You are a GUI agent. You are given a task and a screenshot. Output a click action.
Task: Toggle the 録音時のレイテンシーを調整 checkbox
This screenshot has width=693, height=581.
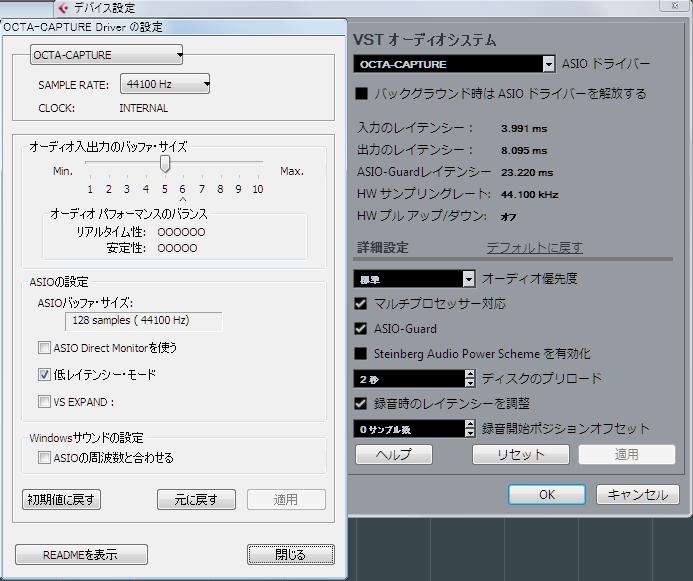(361, 403)
